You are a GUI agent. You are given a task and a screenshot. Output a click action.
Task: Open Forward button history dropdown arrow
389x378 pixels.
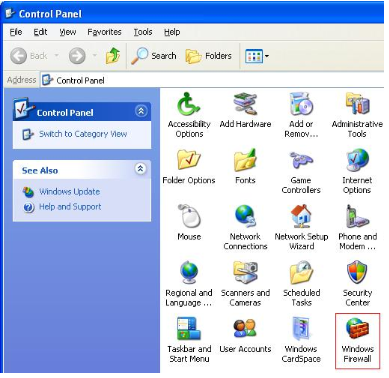(95, 55)
